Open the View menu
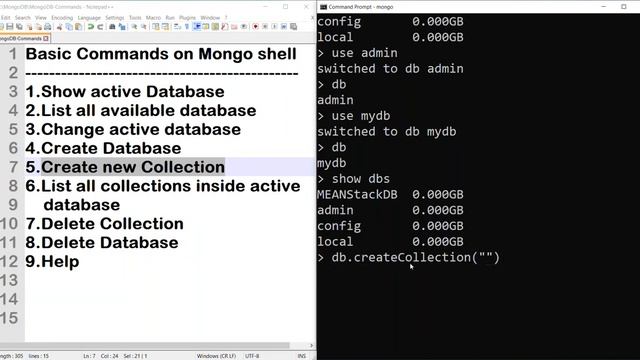This screenshot has height=360, width=640. point(41,18)
